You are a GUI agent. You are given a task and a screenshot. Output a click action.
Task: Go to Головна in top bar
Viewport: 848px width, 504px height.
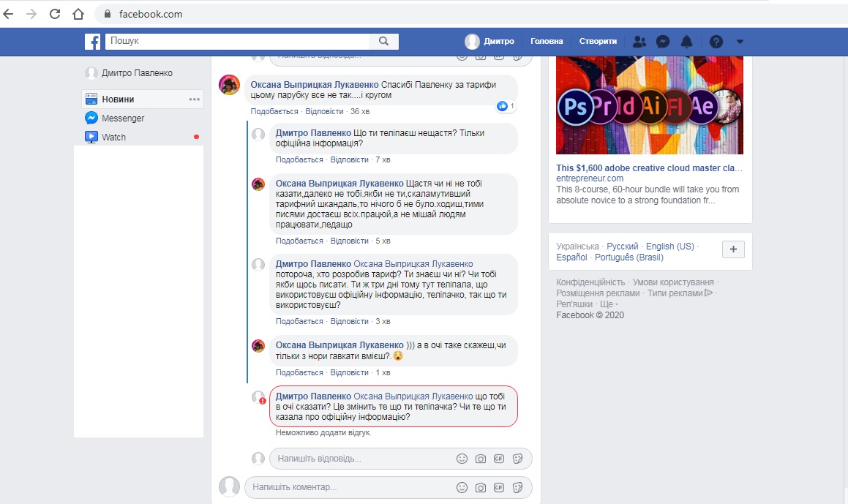point(547,41)
